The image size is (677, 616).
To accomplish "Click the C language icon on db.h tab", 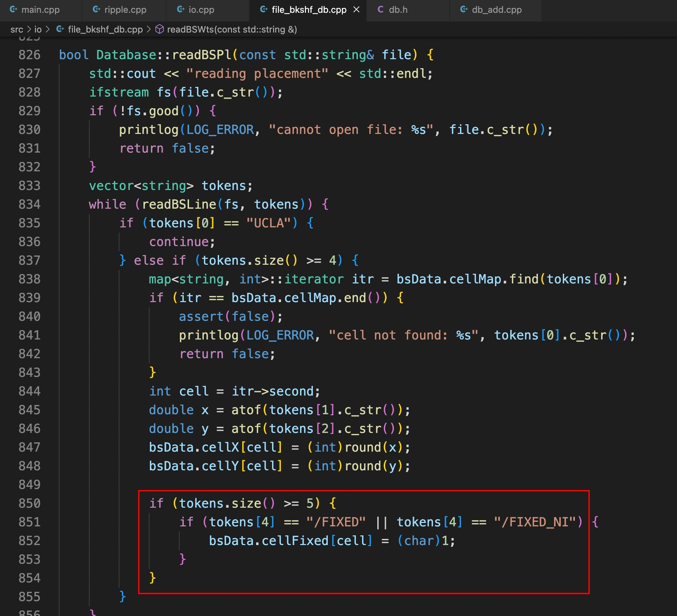I will click(x=381, y=10).
